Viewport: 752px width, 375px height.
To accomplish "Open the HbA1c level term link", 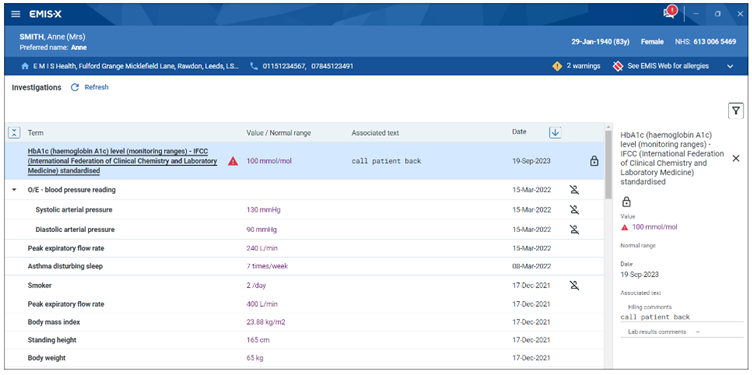I will pos(122,161).
